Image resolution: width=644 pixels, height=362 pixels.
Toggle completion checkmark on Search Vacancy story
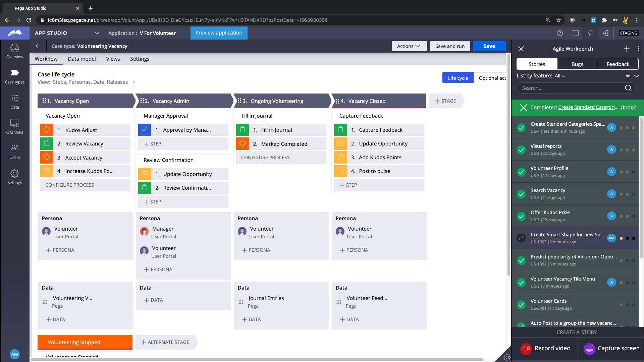[521, 194]
